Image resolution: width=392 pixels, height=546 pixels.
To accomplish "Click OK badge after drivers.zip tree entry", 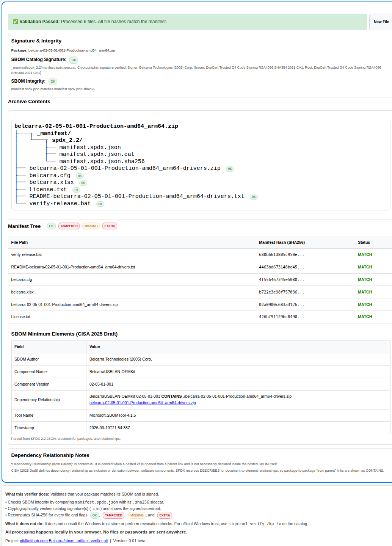I will click(x=230, y=169).
